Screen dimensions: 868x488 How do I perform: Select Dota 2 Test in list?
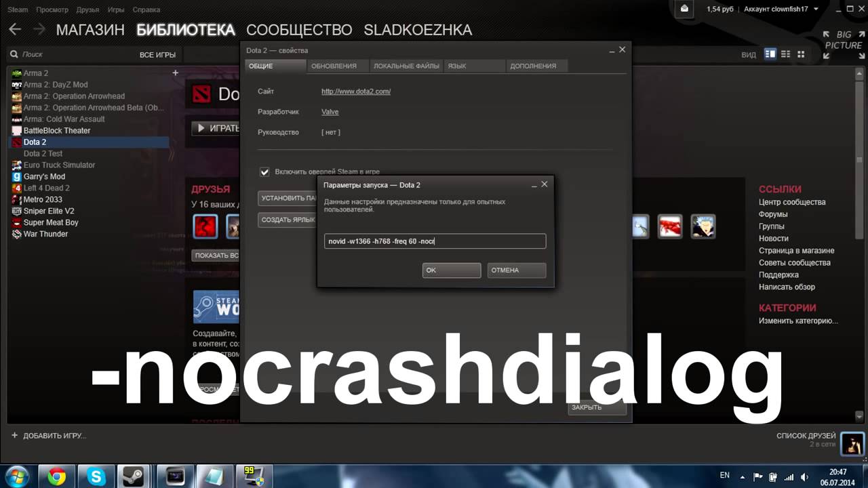[43, 153]
